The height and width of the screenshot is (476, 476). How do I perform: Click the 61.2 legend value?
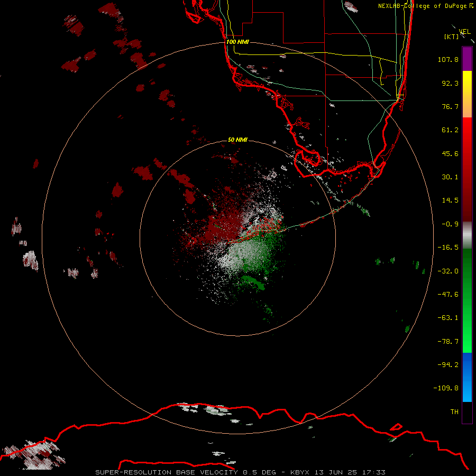[x=450, y=130]
